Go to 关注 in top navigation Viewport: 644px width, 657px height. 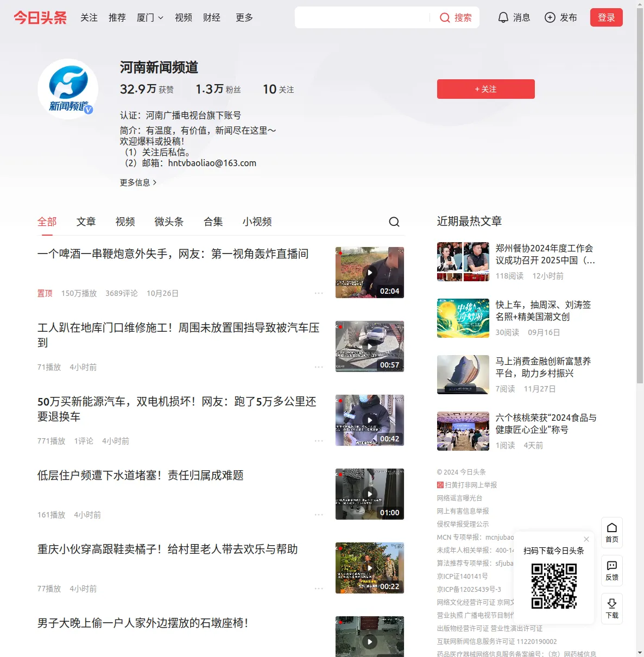pos(89,17)
